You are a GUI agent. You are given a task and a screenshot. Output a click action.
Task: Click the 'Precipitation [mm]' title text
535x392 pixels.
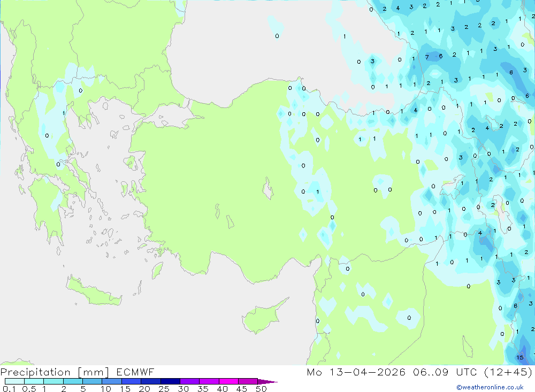(55, 372)
